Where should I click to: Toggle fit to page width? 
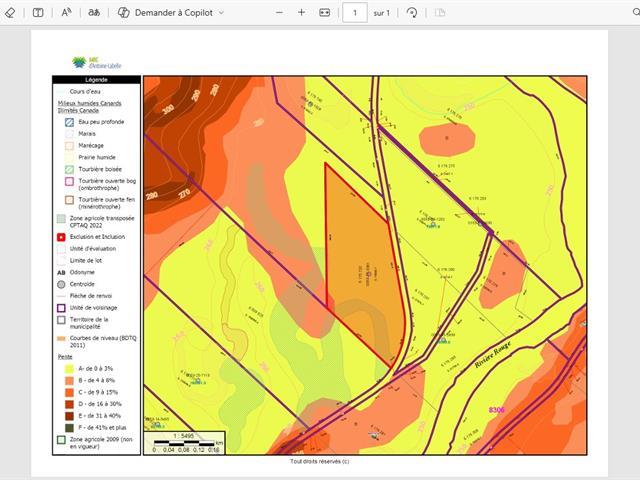(x=325, y=13)
